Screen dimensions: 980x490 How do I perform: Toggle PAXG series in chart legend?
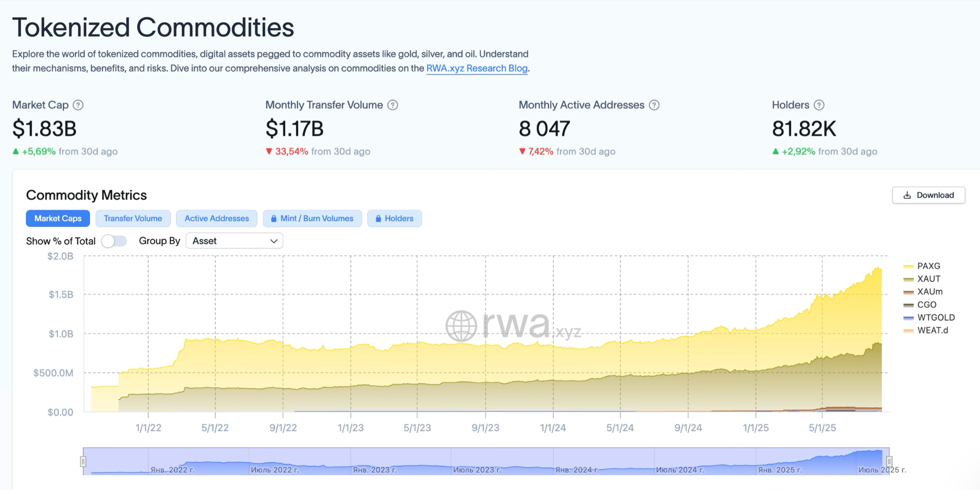tap(928, 266)
